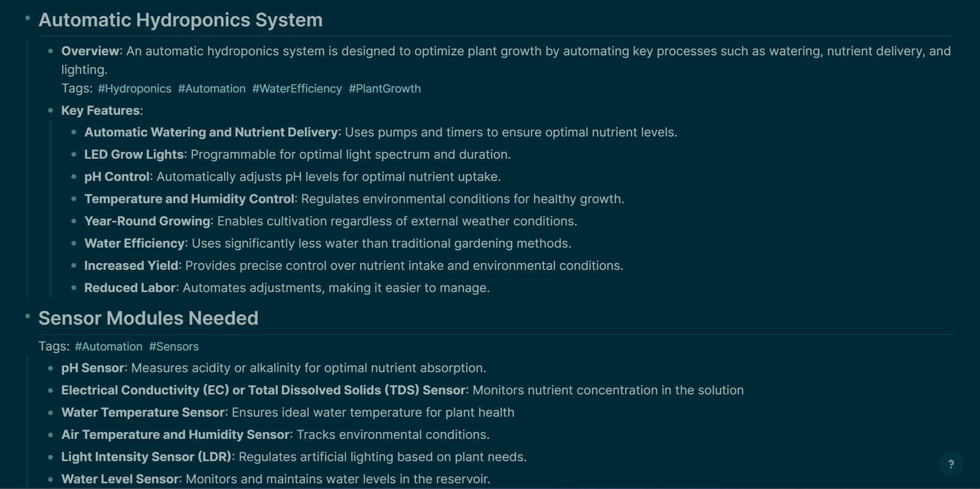The image size is (980, 489).
Task: Edit the Automatic Hydroponics System heading
Action: pyautogui.click(x=181, y=20)
